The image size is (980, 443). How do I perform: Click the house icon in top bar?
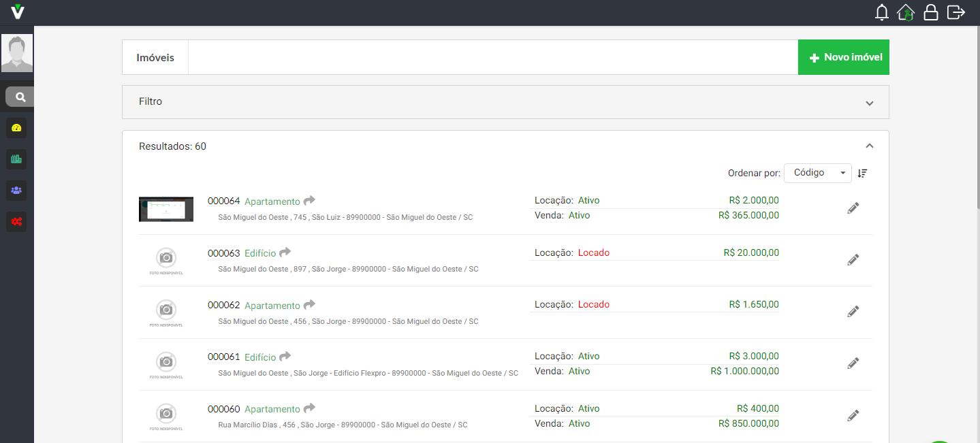click(906, 12)
